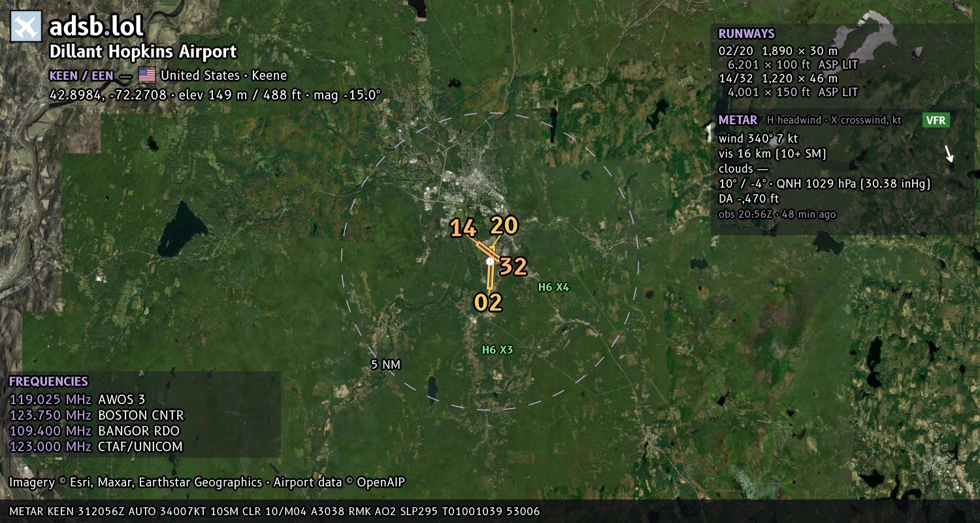Screen dimensions: 980x523
Task: Click the raw METAR KEEN 312056Z string
Action: (274, 511)
